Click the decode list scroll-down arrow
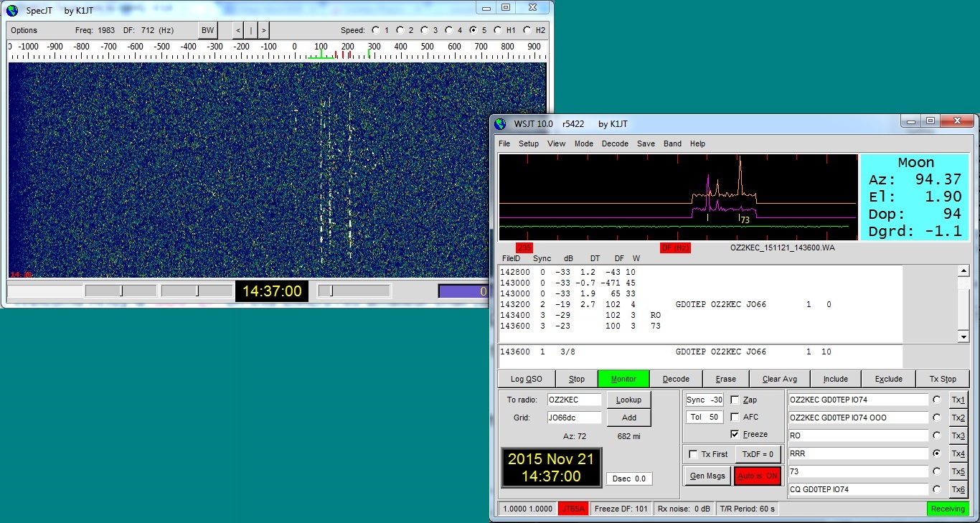The height and width of the screenshot is (523, 980). point(963,336)
